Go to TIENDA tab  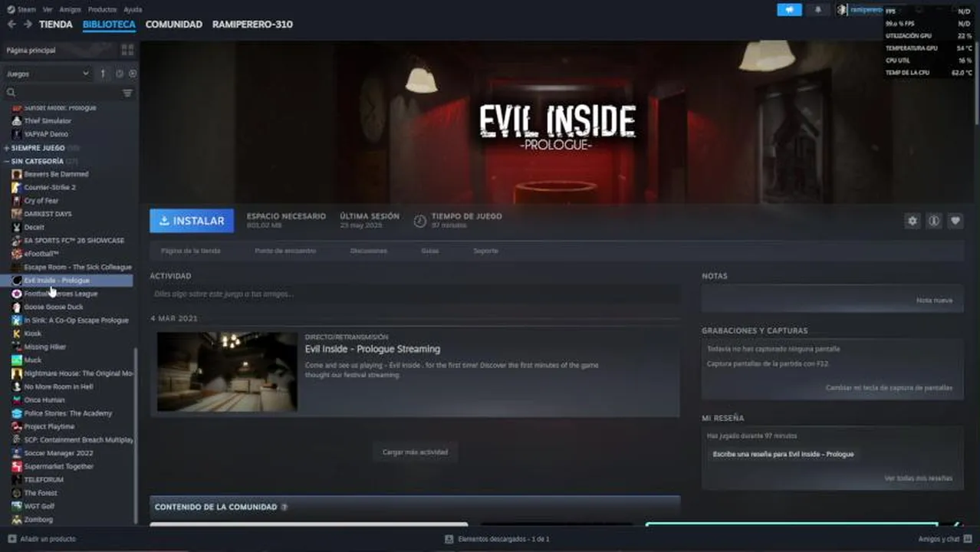click(56, 25)
